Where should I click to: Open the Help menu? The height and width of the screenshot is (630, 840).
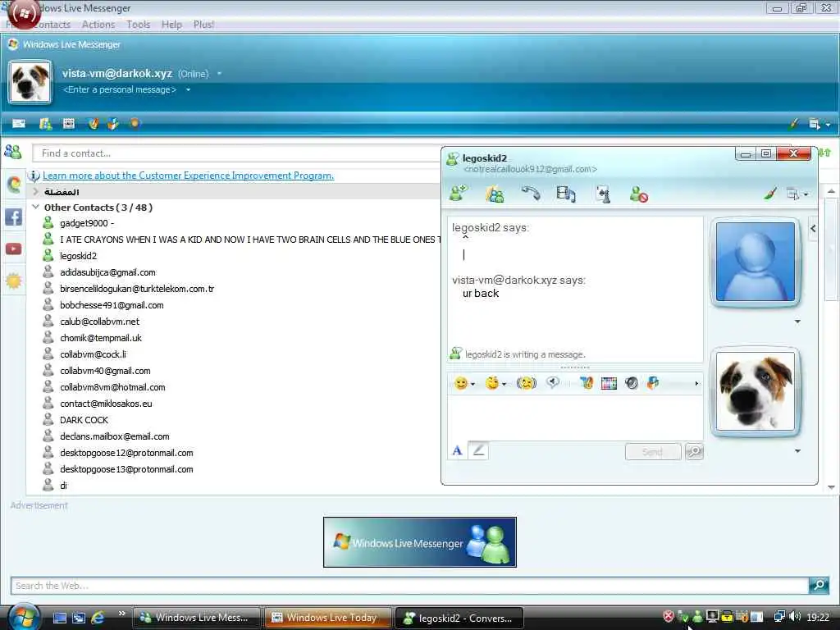(x=171, y=25)
